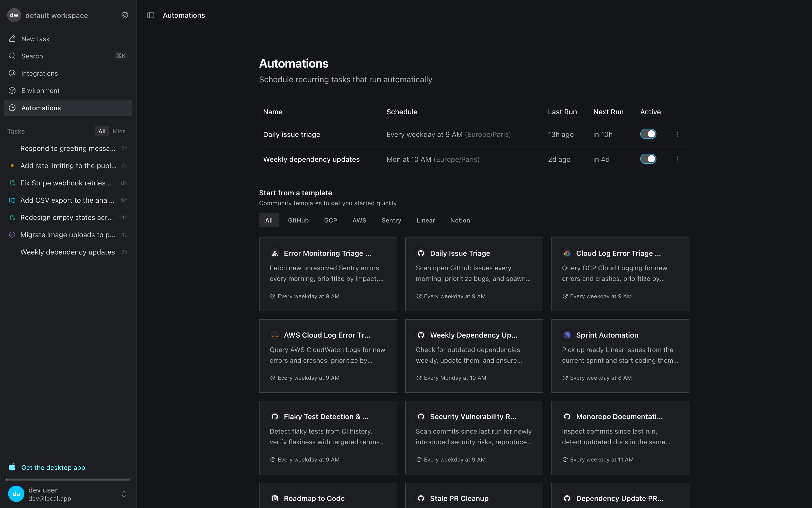This screenshot has height=508, width=812.
Task: Click the Search magnifier icon
Action: tap(12, 56)
